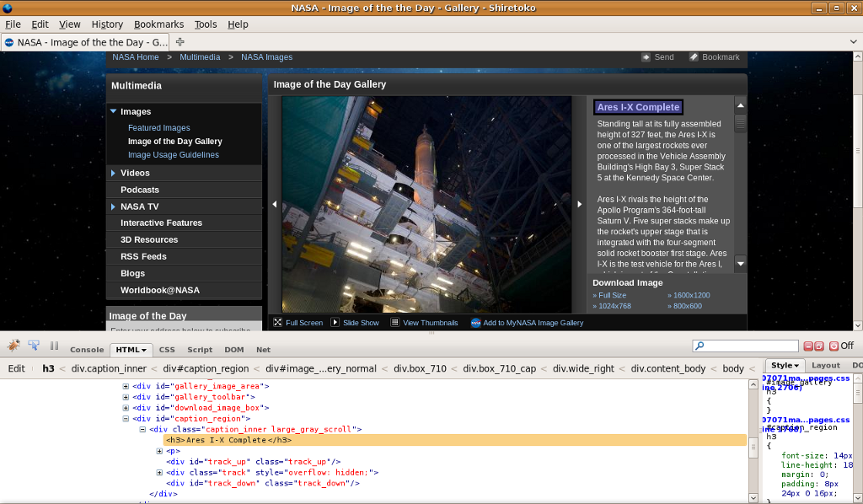Click the Full Screen icon
863x504 pixels.
point(278,323)
